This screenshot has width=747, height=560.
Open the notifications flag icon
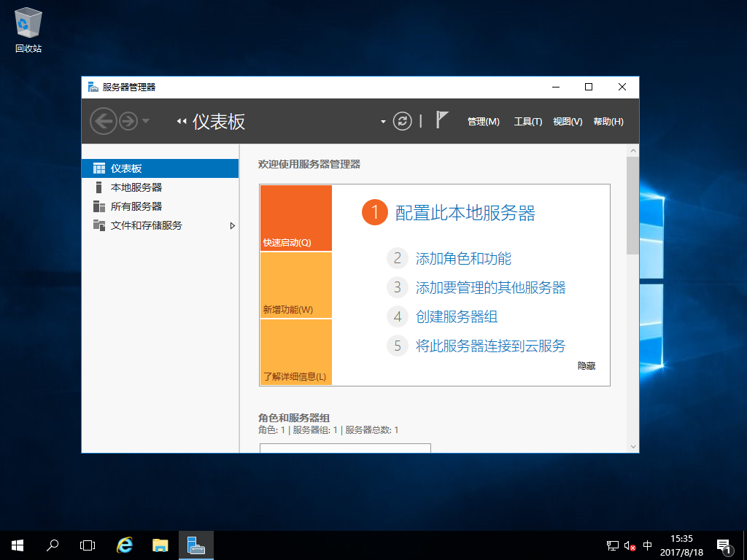[441, 120]
